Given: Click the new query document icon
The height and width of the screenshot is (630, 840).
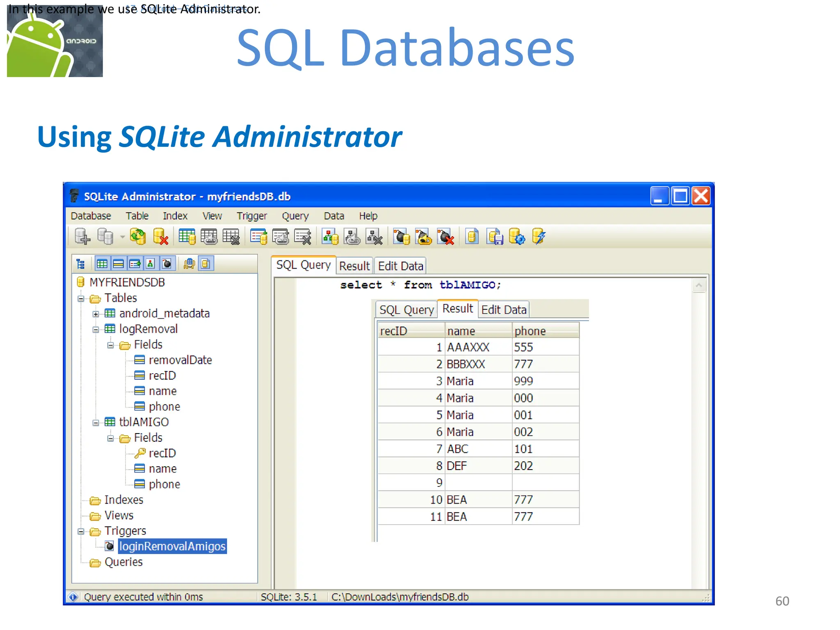Looking at the screenshot, I should (472, 237).
